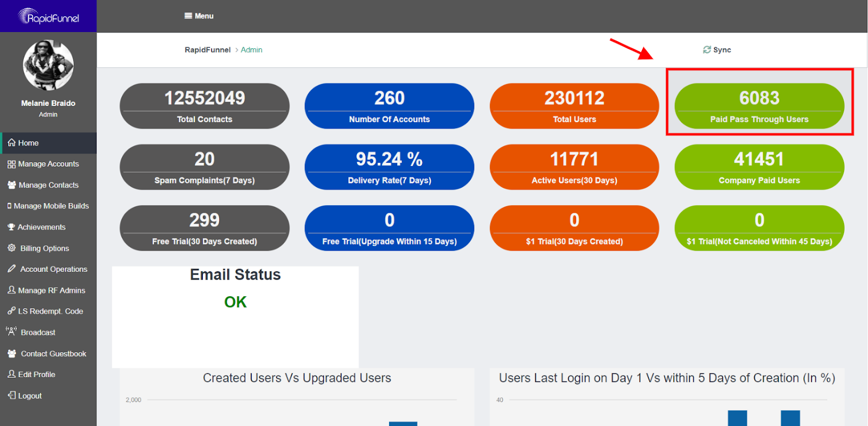Screen dimensions: 868x426
Task: Open Billing Options page
Action: pos(48,249)
